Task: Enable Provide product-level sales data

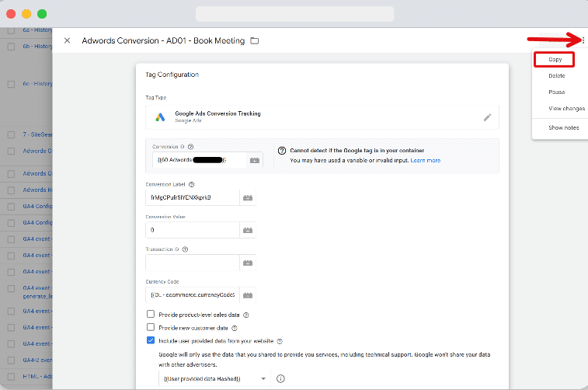Action: pyautogui.click(x=151, y=314)
